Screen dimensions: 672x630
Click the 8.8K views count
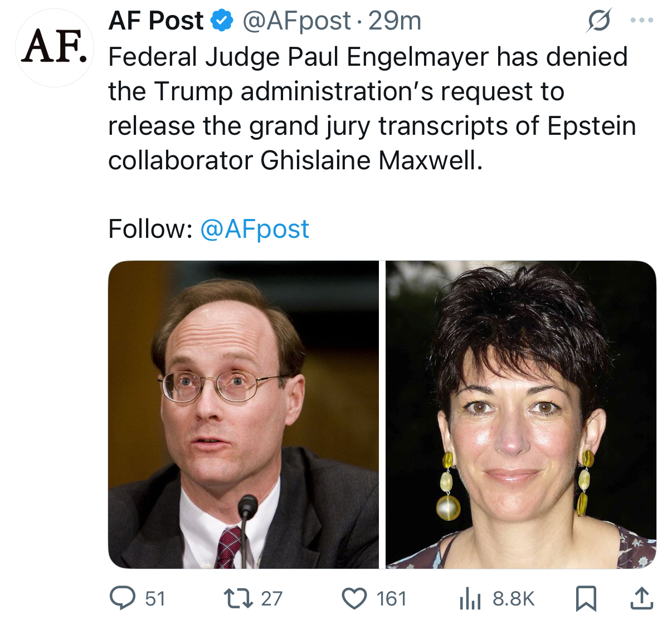(513, 599)
